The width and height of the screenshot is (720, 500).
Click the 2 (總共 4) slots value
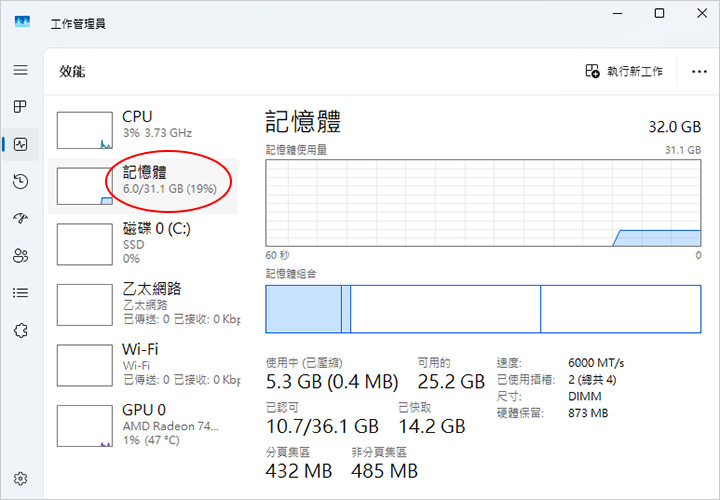[592, 380]
